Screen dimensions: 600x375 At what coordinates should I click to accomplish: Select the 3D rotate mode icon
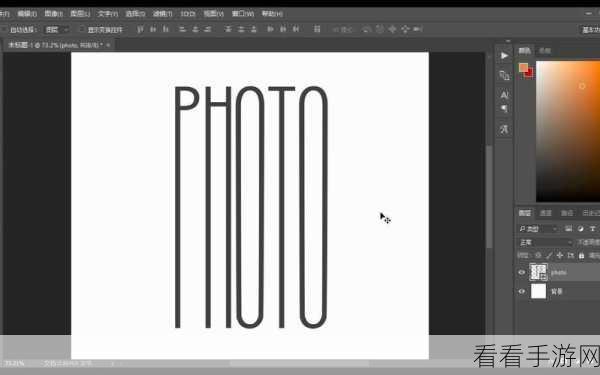click(367, 29)
